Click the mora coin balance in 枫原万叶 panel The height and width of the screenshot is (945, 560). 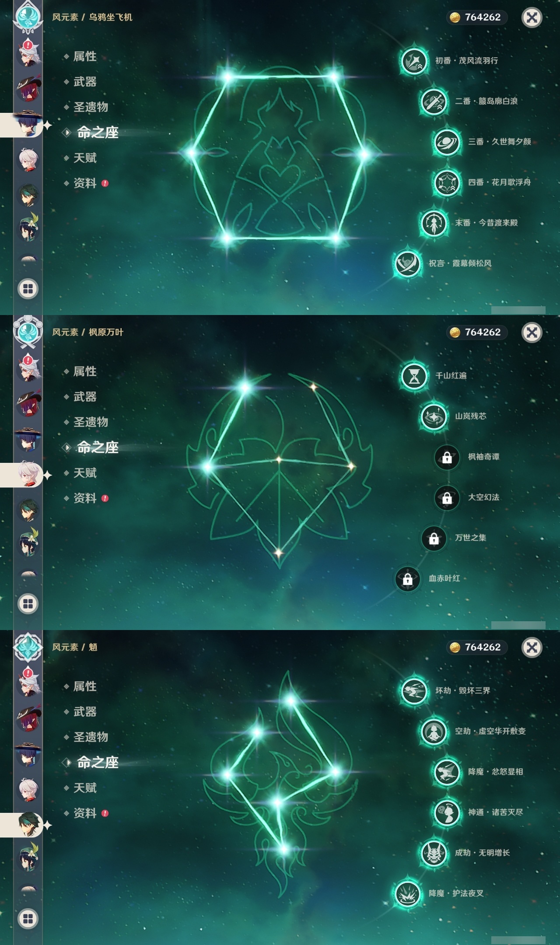(477, 332)
